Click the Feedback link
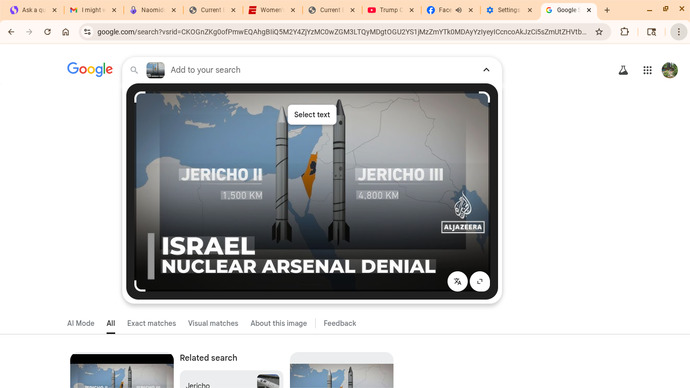Viewport: 690px width, 388px height. tap(340, 323)
